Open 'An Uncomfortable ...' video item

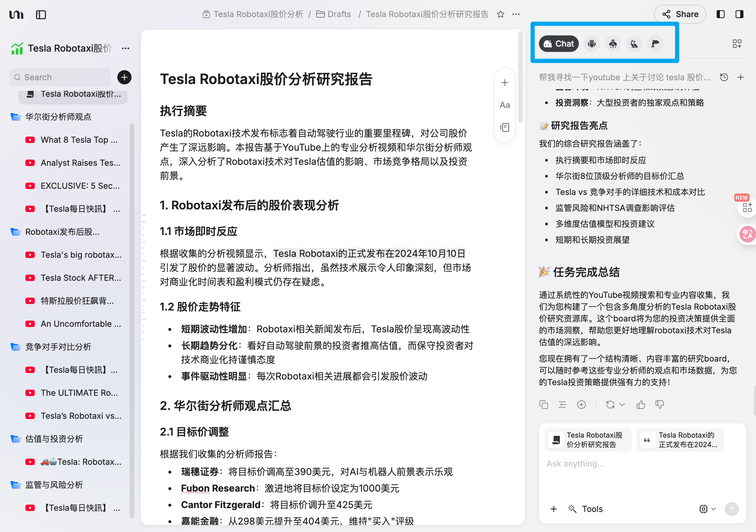(x=73, y=324)
